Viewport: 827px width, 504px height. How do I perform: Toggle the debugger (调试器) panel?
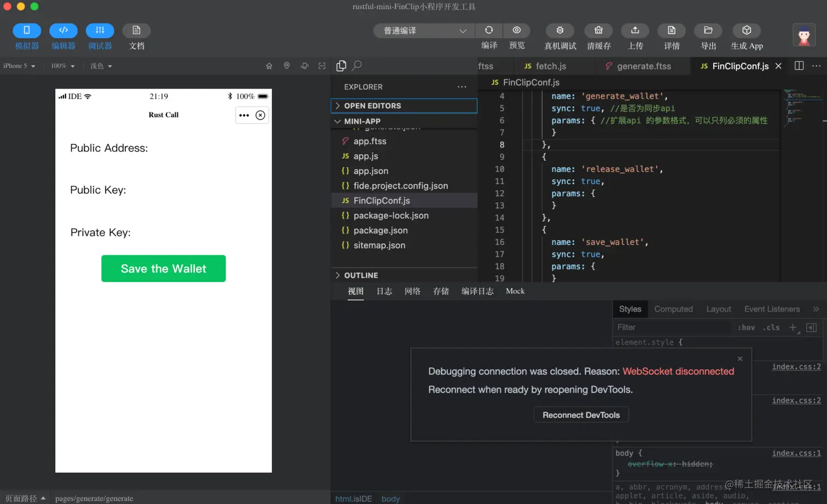tap(100, 31)
